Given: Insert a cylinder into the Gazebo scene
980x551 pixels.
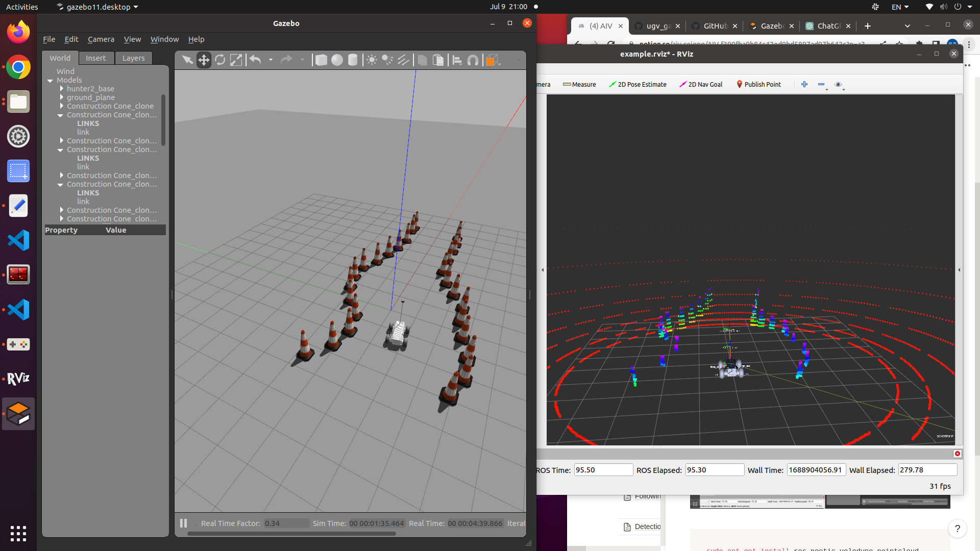Looking at the screenshot, I should coord(352,60).
